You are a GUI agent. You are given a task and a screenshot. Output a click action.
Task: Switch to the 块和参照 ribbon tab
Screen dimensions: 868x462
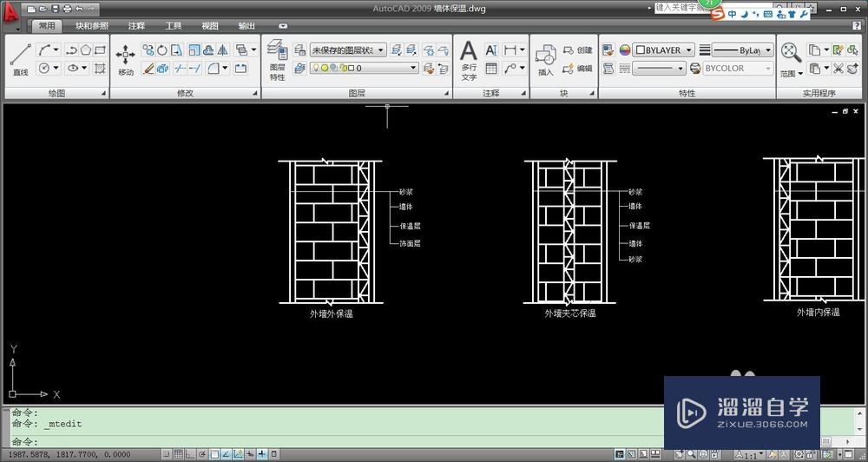pos(92,25)
